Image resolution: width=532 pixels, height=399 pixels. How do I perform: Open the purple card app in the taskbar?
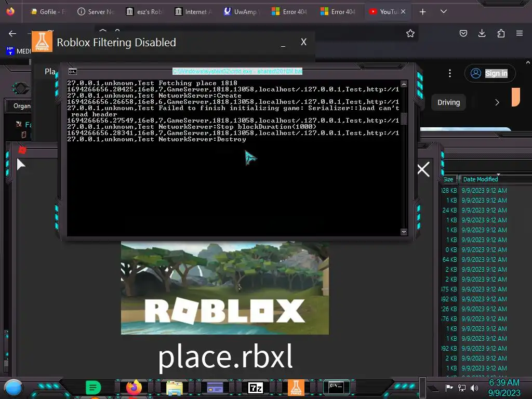coord(215,388)
